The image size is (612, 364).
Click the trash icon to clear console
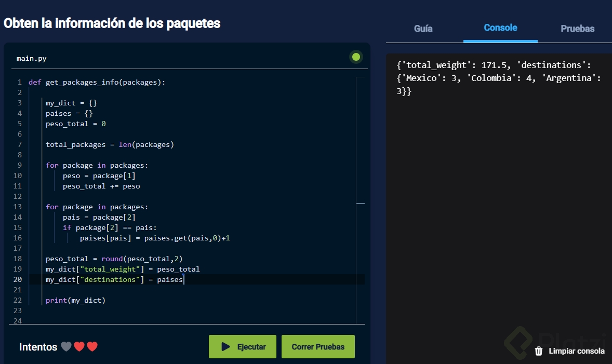(x=539, y=351)
